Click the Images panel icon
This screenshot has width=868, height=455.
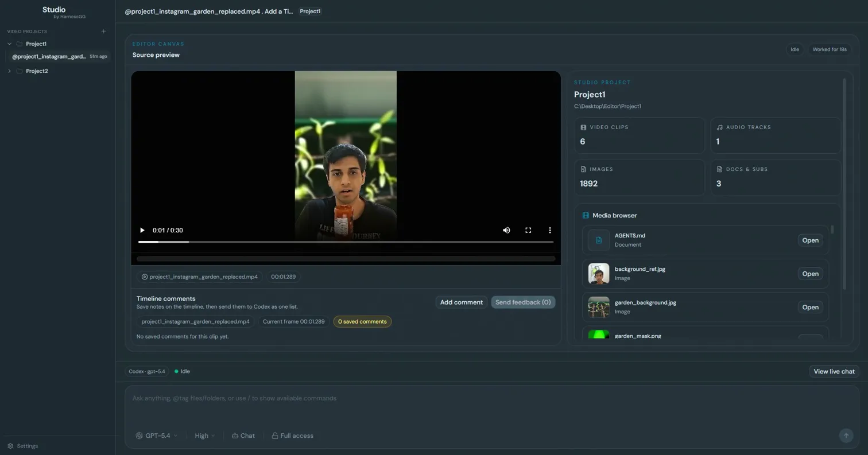[583, 169]
